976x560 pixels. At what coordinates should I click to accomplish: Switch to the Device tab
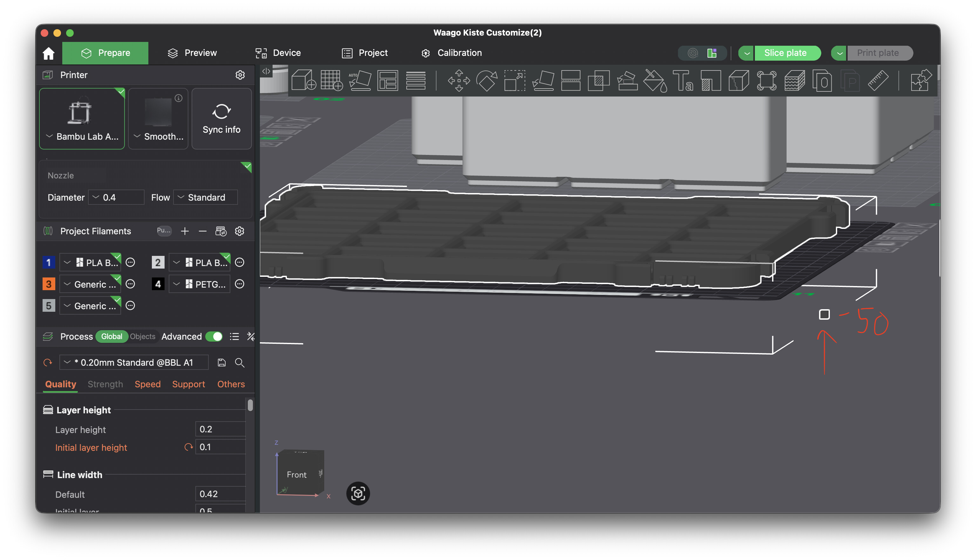[278, 53]
